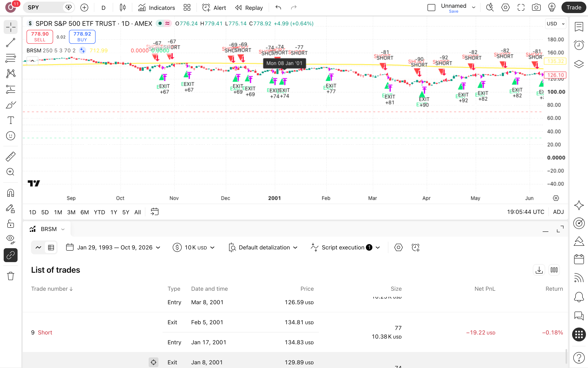
Task: Toggle ADJ adjusted price data
Action: tap(558, 212)
